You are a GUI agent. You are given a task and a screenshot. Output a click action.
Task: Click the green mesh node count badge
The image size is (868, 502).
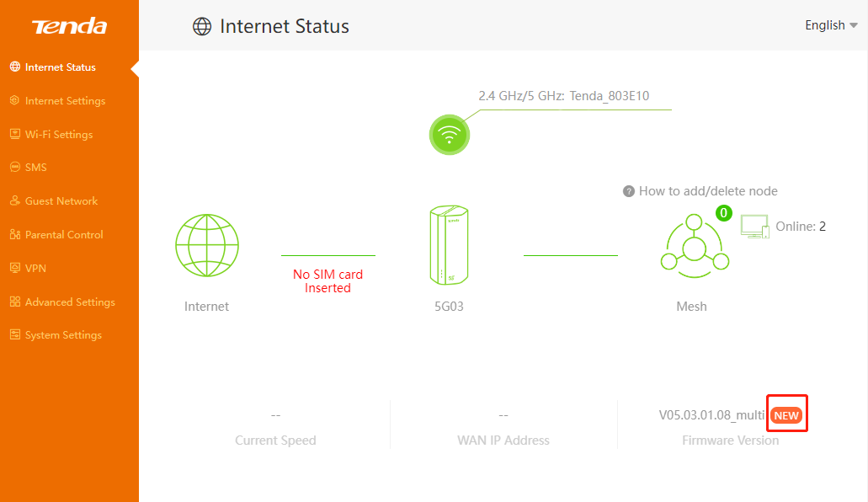(723, 213)
